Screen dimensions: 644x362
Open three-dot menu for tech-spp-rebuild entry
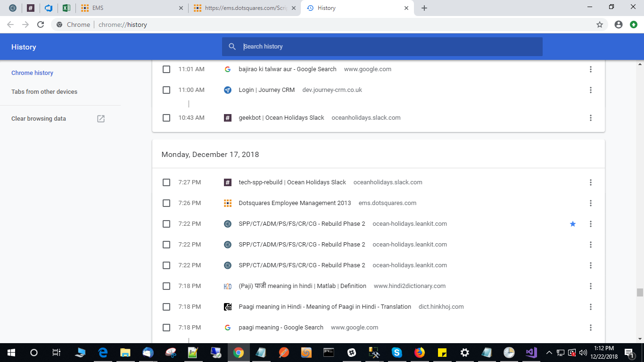click(591, 182)
